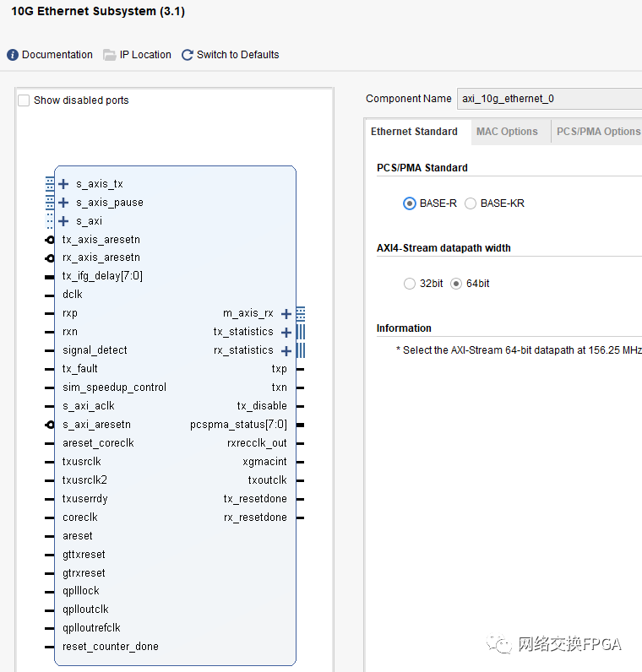The width and height of the screenshot is (642, 672).
Task: Select the txusrclk2 port
Action: [84, 480]
